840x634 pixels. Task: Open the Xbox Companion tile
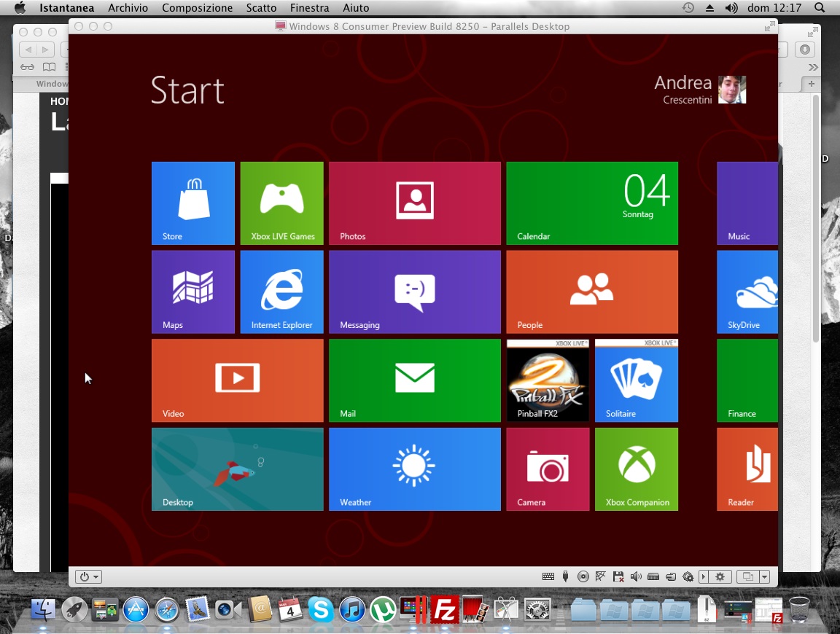(637, 469)
